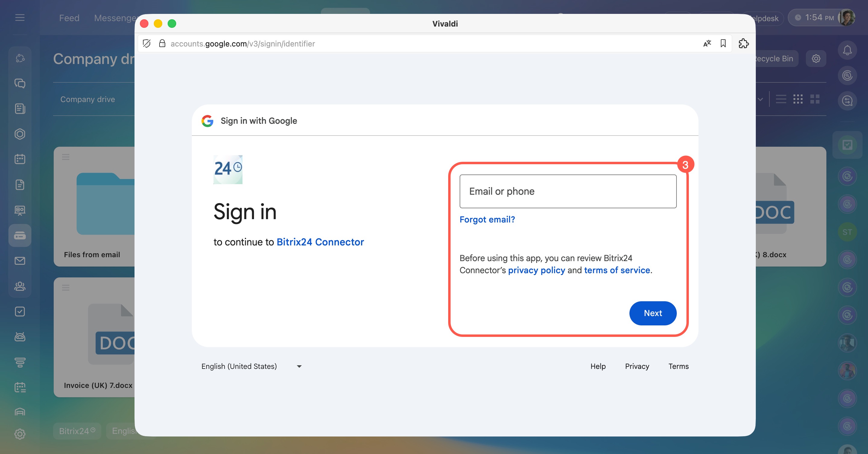Open the Invoice (UK) 7.docx item menu

click(66, 288)
